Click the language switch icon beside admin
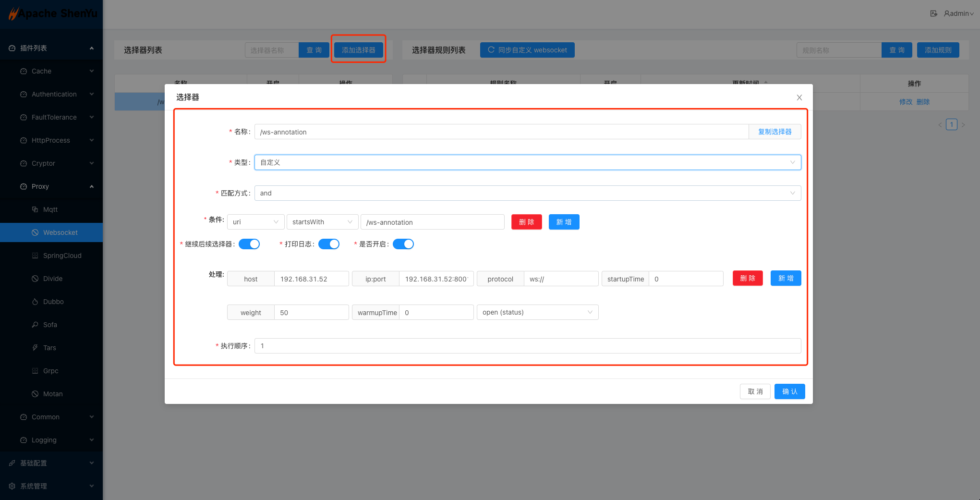The image size is (980, 500). coord(933,13)
